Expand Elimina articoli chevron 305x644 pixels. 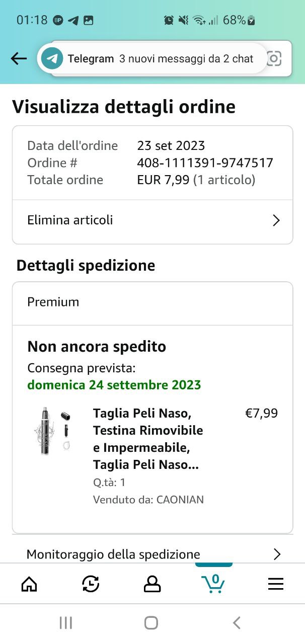click(276, 220)
